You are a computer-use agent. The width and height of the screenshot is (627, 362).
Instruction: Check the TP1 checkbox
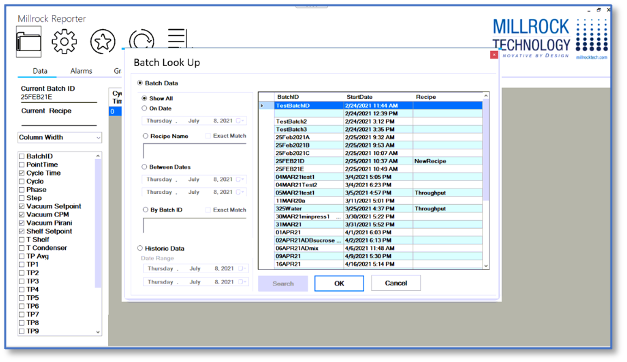pos(22,264)
